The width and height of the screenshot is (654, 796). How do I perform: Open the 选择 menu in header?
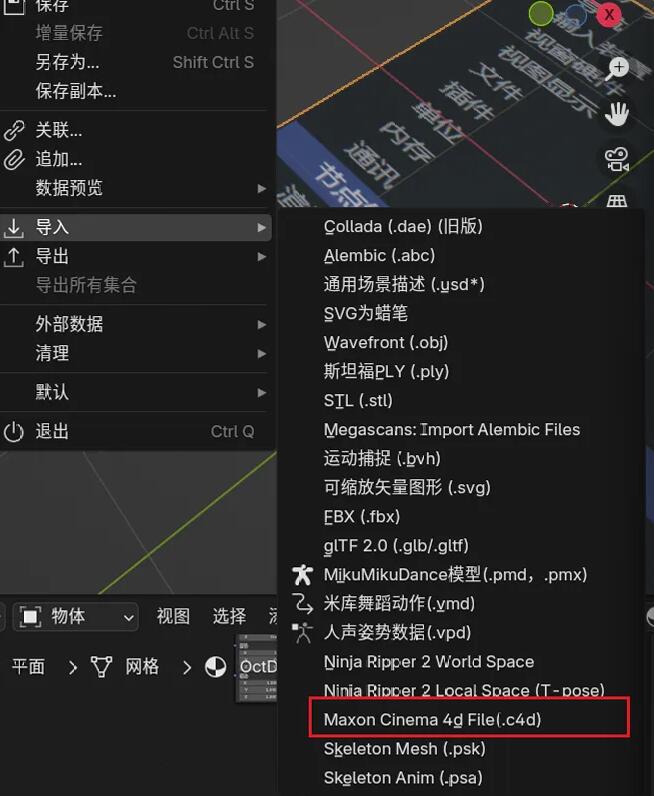229,616
